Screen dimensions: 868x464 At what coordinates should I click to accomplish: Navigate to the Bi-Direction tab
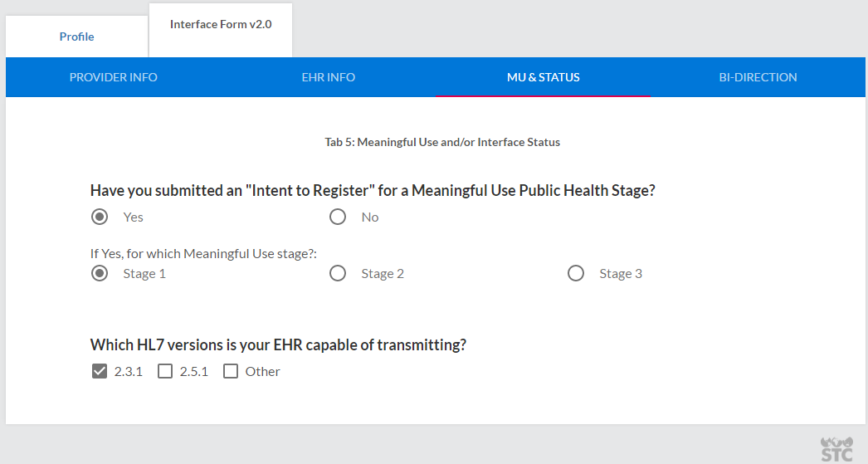[x=758, y=77]
